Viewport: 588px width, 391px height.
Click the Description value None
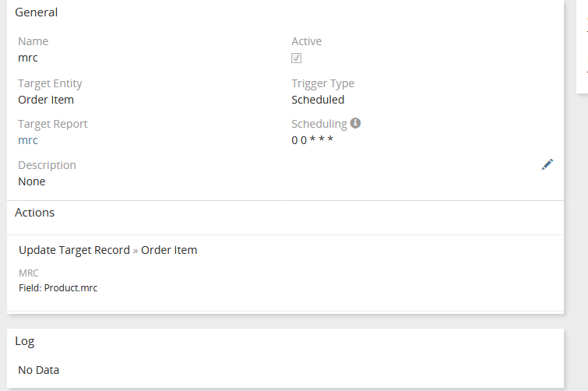pos(32,181)
